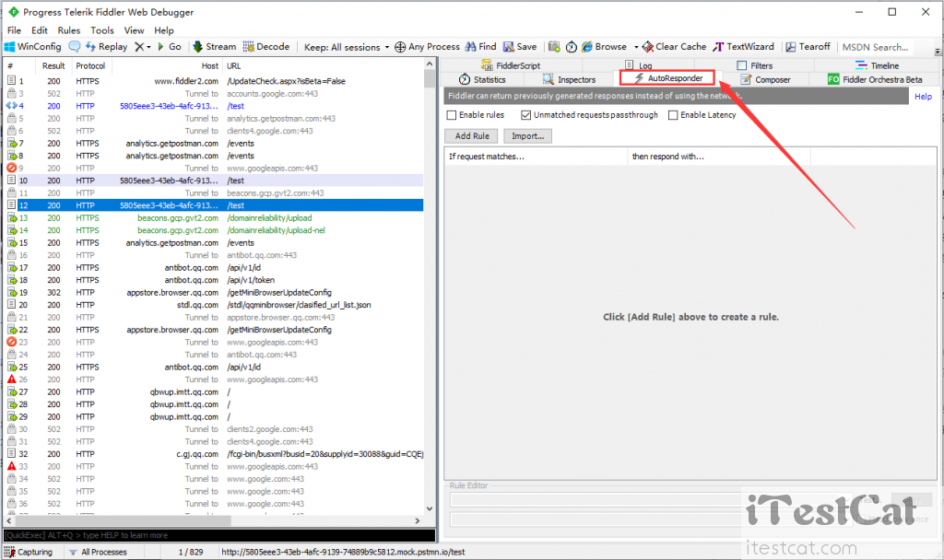944x560 pixels.
Task: Select session 7 analytics.getpostman.com /events
Action: click(x=214, y=143)
